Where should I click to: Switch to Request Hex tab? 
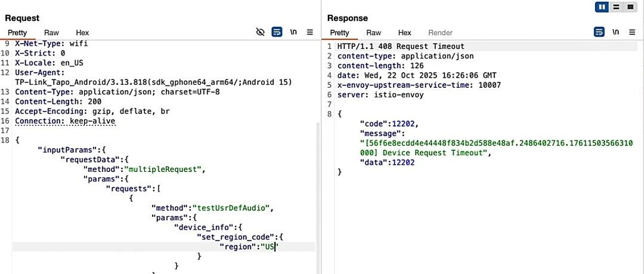[x=82, y=32]
